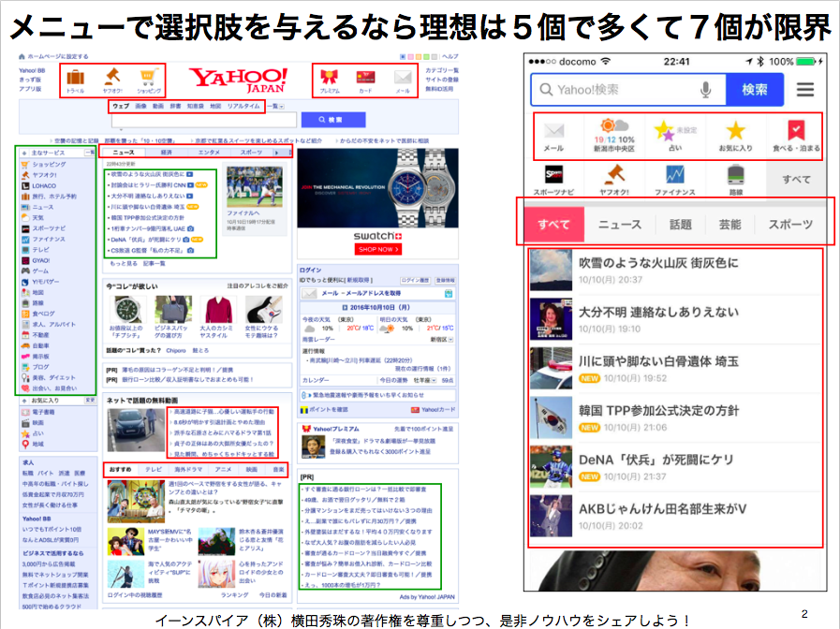
Task: Click the blue 検索 button on desktop page
Action: pyautogui.click(x=333, y=120)
